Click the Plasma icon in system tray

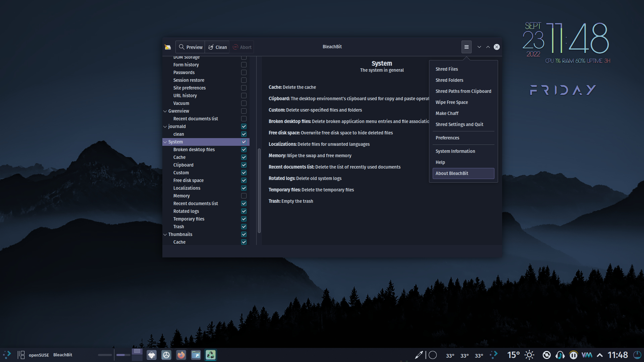pyautogui.click(x=494, y=355)
